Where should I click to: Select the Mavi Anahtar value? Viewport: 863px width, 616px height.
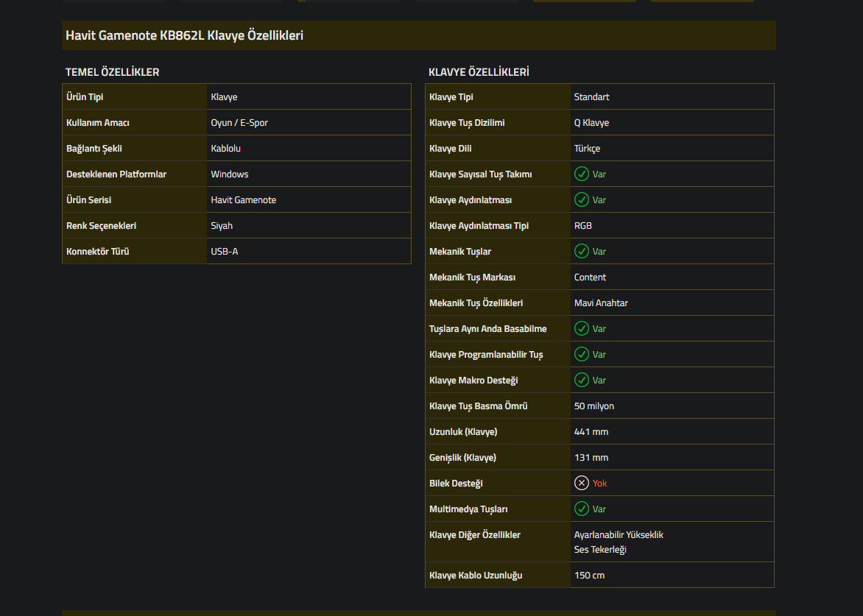[x=601, y=303]
